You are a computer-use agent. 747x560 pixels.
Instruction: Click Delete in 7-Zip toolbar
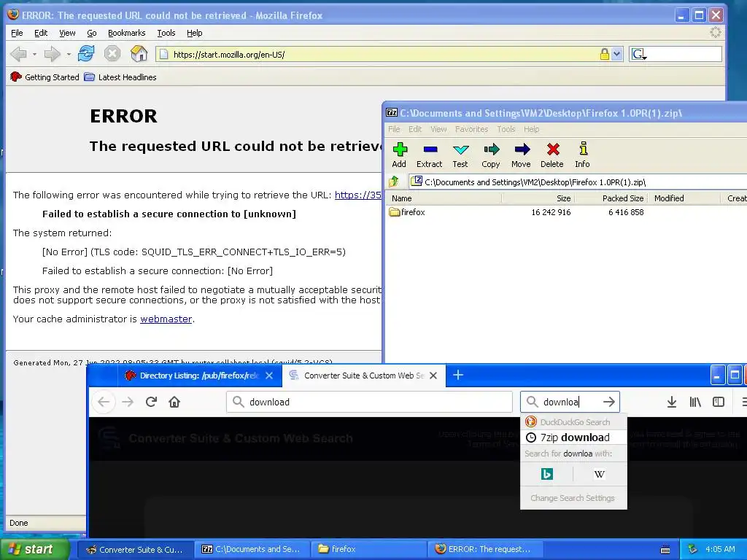(552, 155)
